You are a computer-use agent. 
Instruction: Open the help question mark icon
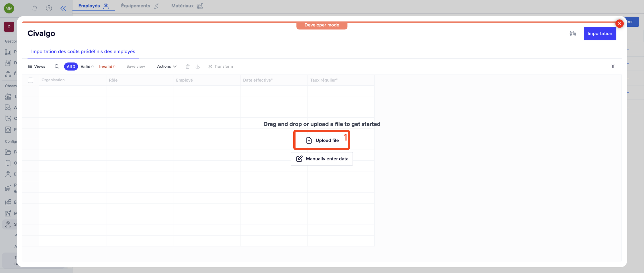click(49, 9)
